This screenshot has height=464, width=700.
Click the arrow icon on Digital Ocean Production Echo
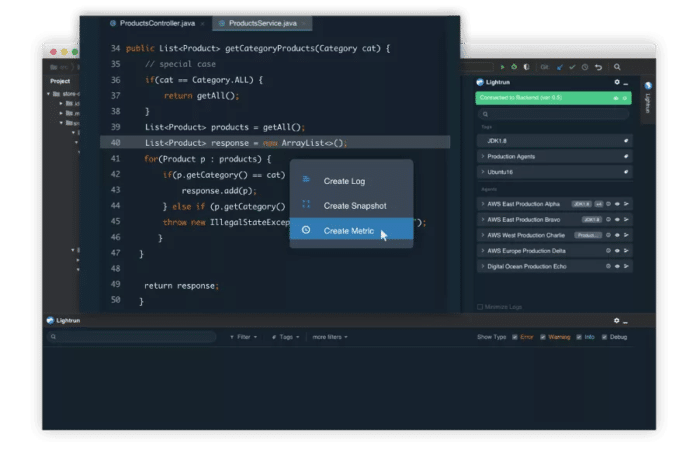pyautogui.click(x=626, y=266)
